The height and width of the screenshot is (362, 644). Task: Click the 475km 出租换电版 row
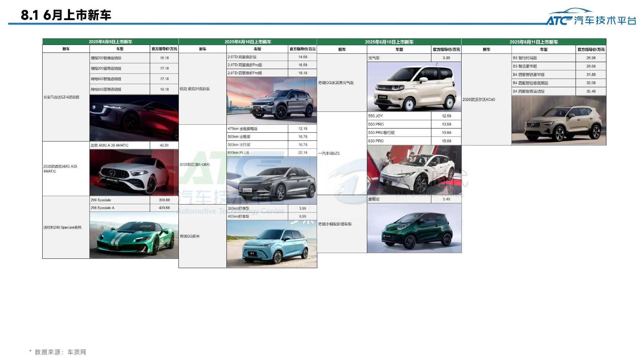tap(272, 129)
